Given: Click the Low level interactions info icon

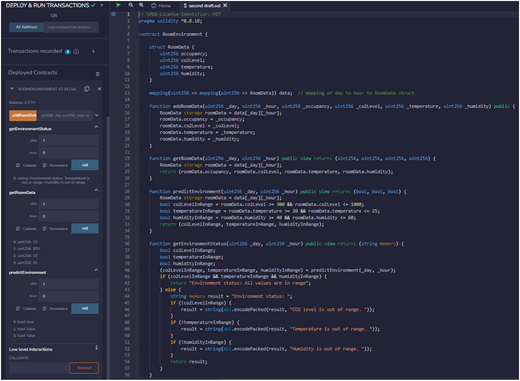Looking at the screenshot, I should pos(96,348).
